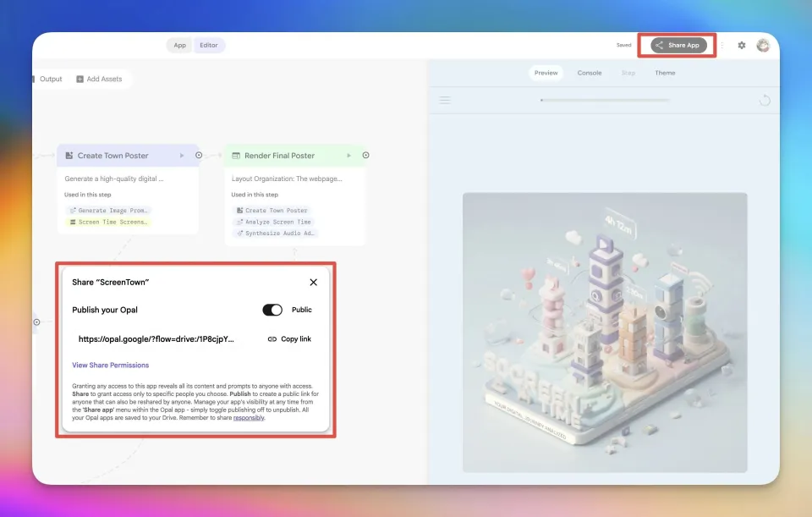Click the Share App button
The width and height of the screenshot is (812, 517).
click(678, 46)
